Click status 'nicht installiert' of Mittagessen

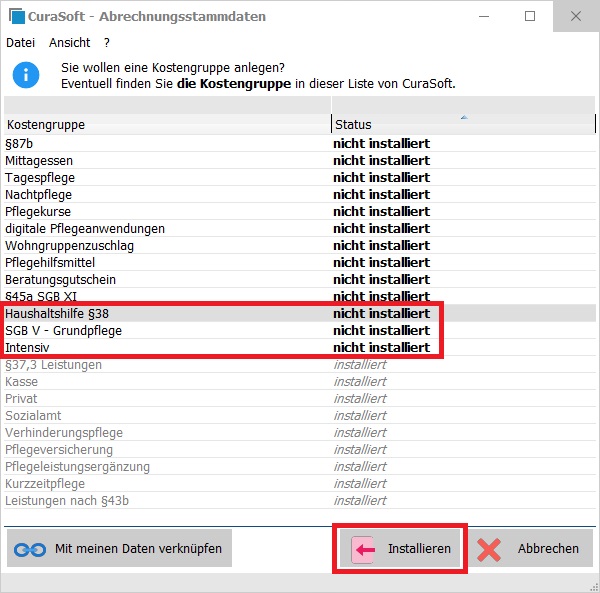(x=382, y=160)
